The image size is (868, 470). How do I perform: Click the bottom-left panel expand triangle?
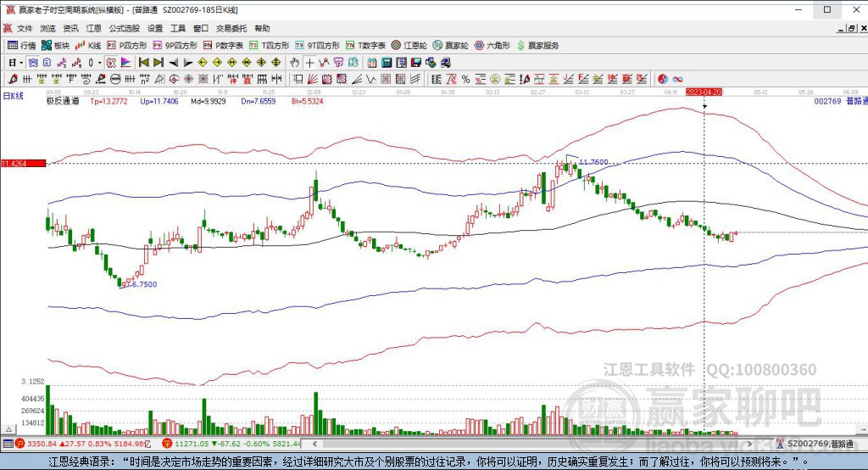click(x=8, y=429)
